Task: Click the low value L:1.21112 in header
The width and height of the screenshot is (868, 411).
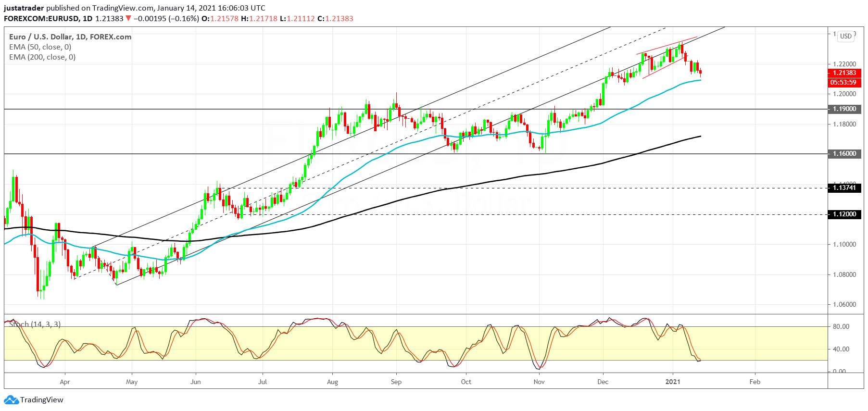Action: coord(297,19)
